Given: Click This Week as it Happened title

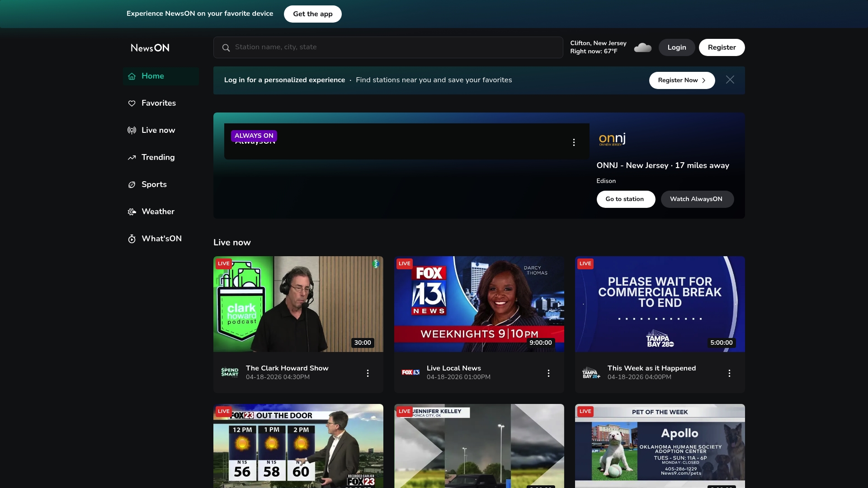Looking at the screenshot, I should (651, 368).
